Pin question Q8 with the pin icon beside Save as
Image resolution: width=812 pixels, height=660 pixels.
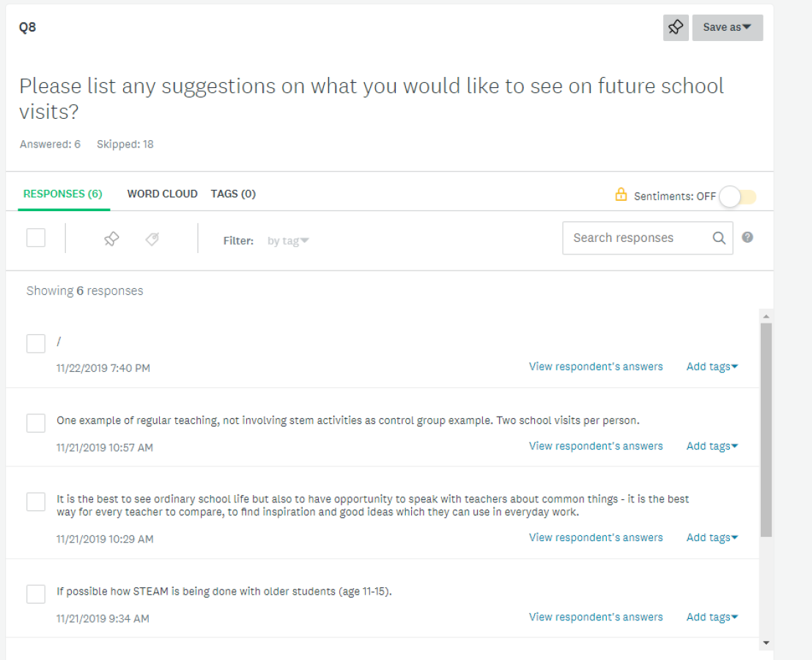(676, 27)
